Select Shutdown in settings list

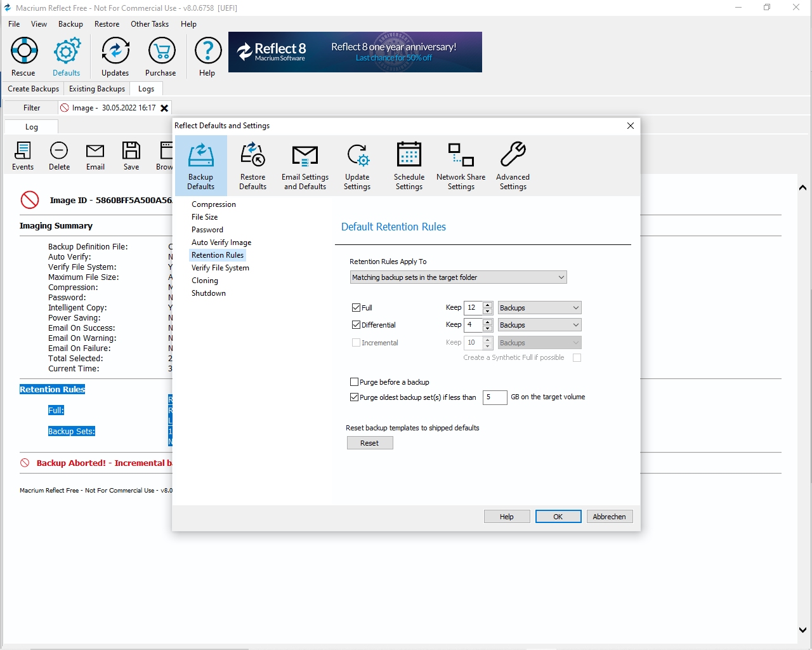(x=209, y=293)
